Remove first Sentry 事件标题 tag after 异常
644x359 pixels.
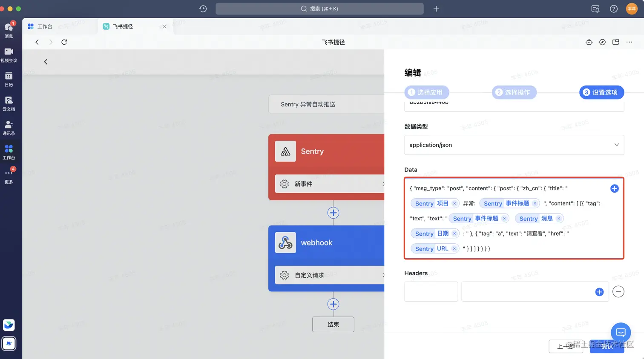(x=535, y=203)
